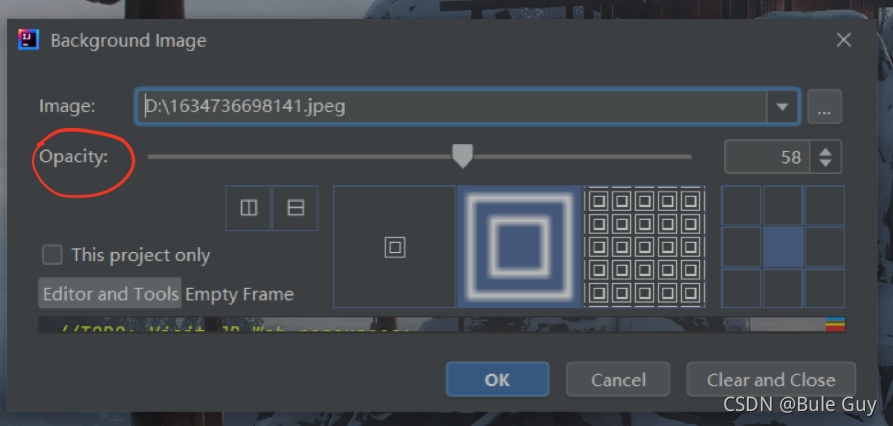Enable This project only checkbox
The height and width of the screenshot is (426, 893).
(52, 255)
